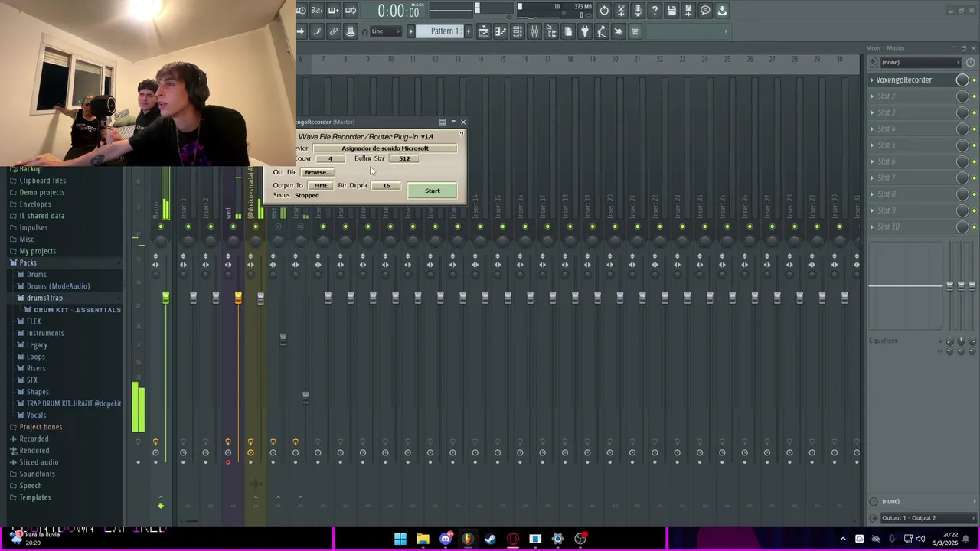
Task: Click the typing keyboard to piano stamp icon
Action: coord(351,31)
